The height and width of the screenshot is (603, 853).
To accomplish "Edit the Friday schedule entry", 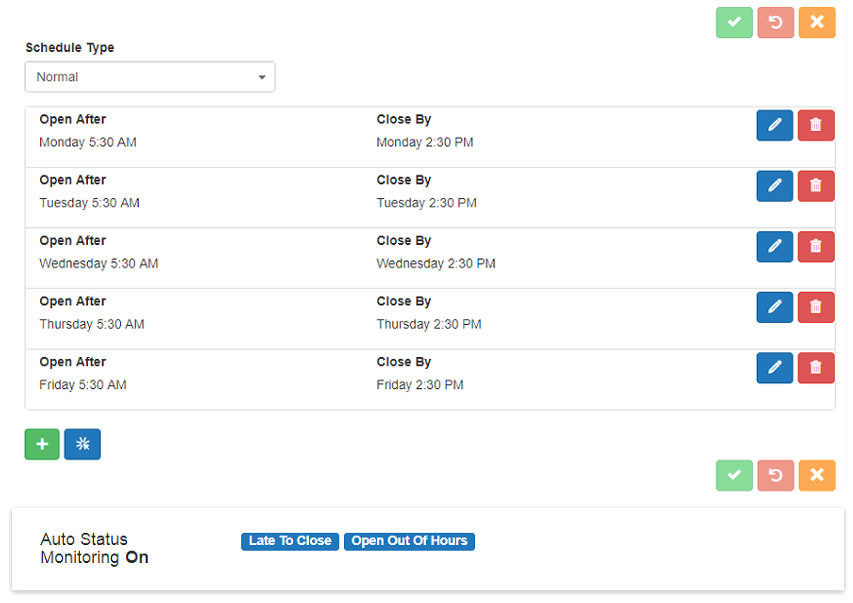I will click(x=774, y=368).
